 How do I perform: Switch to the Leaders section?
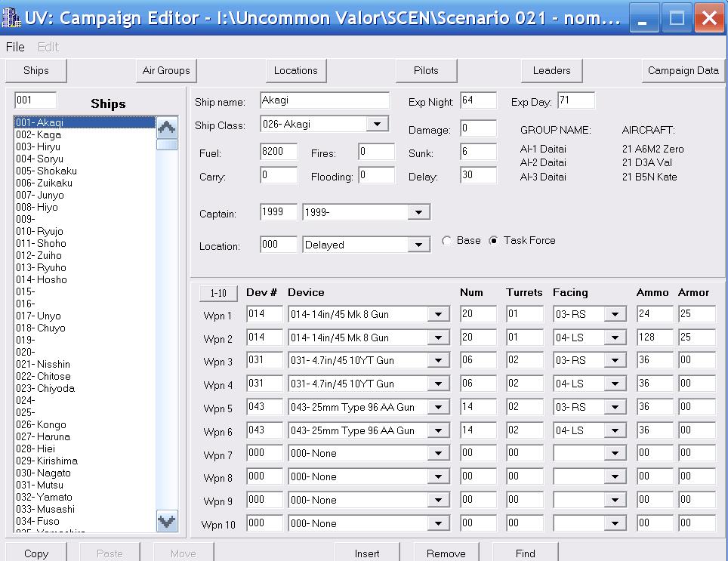pos(551,70)
